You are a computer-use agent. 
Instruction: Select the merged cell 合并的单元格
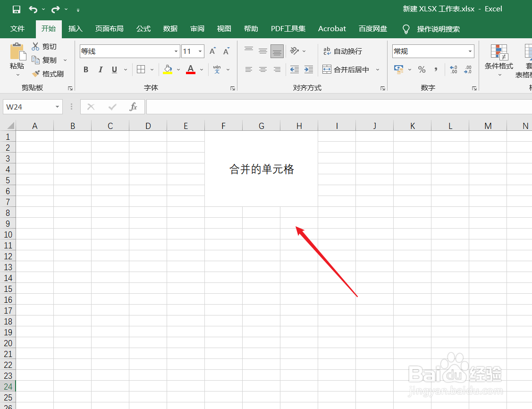pos(261,169)
